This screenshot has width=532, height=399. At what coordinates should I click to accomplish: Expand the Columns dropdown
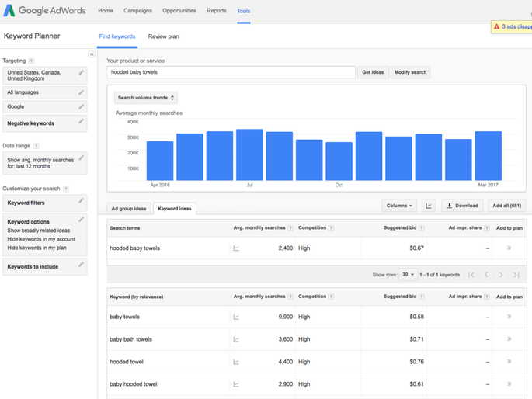tap(400, 206)
